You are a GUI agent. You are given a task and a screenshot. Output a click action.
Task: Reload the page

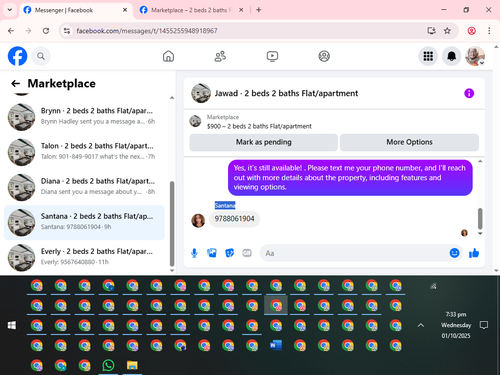tap(46, 31)
